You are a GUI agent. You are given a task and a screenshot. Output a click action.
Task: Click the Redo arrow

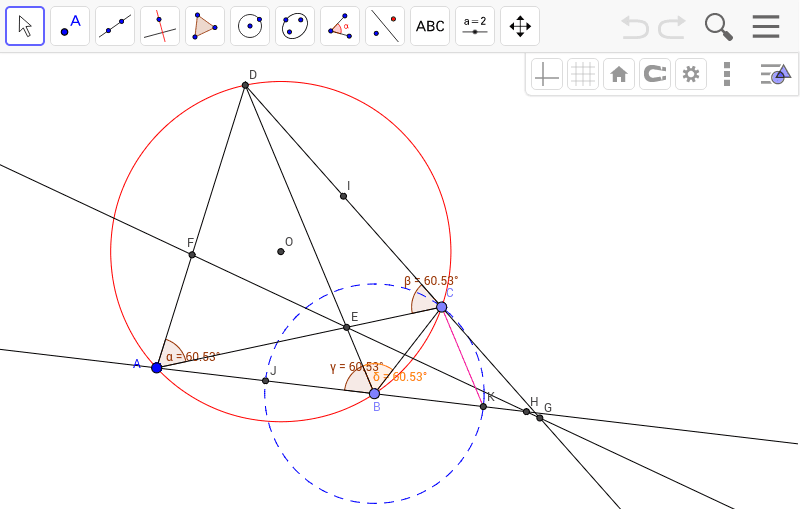tap(671, 27)
